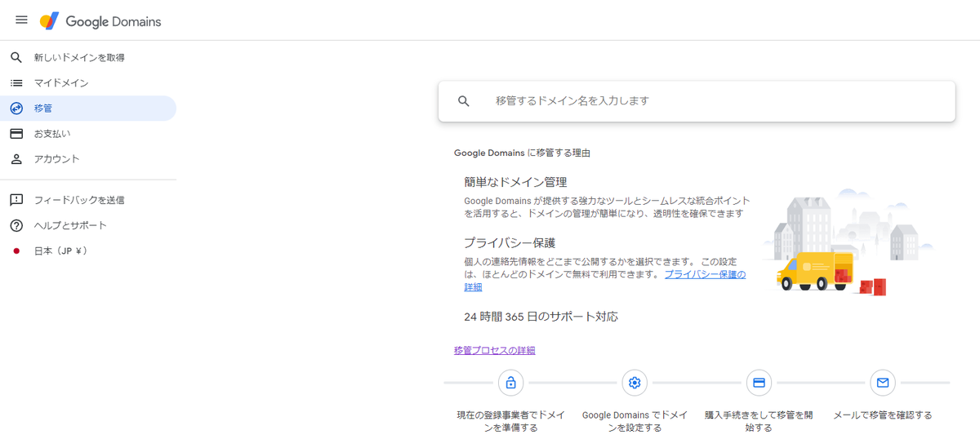The width and height of the screenshot is (980, 448).
Task: Click 購入手続きをして移管を開始する step text
Action: pyautogui.click(x=759, y=421)
